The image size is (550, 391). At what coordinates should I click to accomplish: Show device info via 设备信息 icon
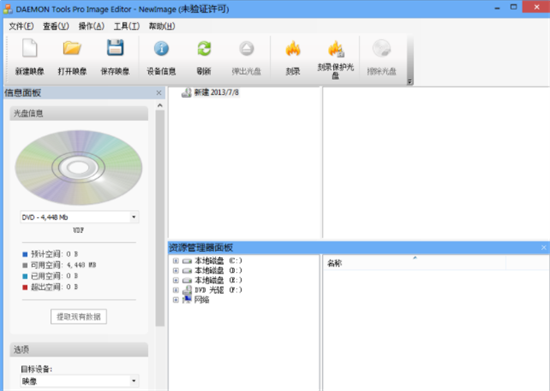click(161, 48)
